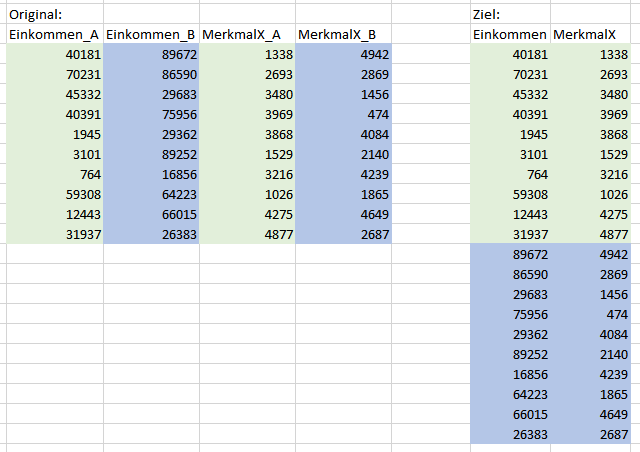Click 474 in Ziel's MerkmalX column
This screenshot has height=452, width=640.
591,314
